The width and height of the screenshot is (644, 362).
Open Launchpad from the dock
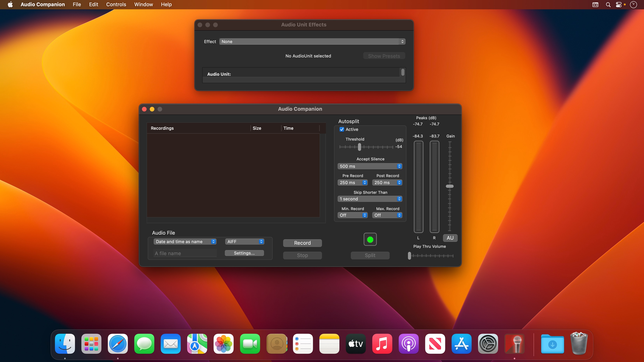point(91,344)
